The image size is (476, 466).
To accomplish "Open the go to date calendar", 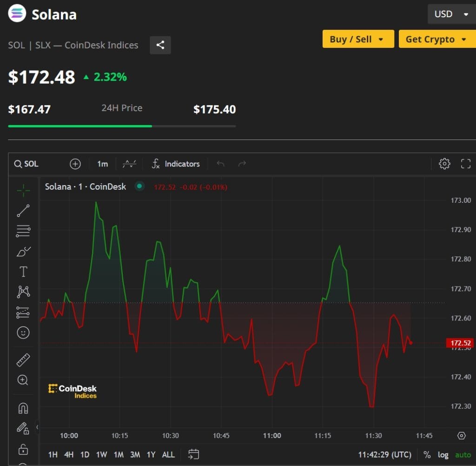I will (x=193, y=454).
